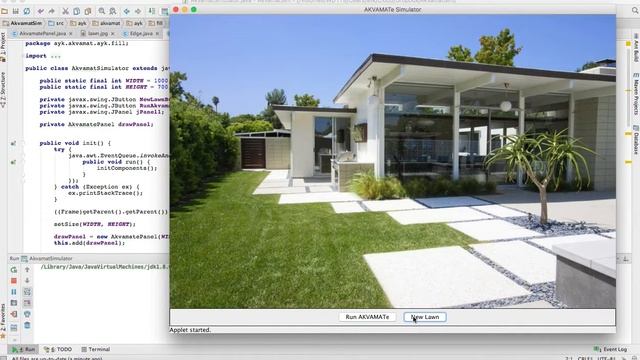Open the Database side panel
This screenshot has width=640, height=360.
[x=636, y=140]
